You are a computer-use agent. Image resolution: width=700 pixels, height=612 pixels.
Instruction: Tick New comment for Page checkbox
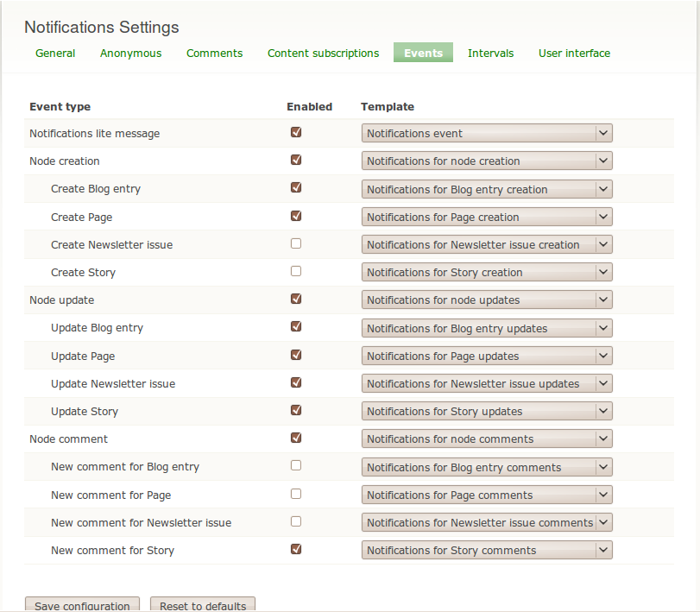click(x=296, y=494)
